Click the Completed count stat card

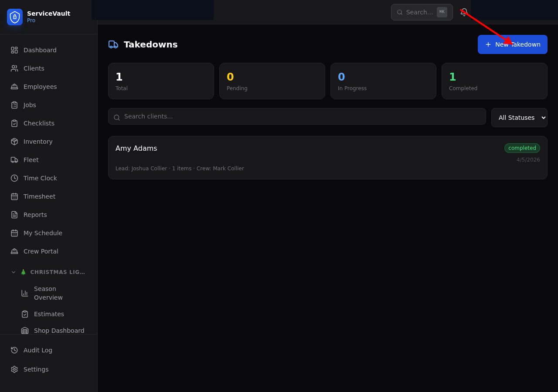click(494, 81)
